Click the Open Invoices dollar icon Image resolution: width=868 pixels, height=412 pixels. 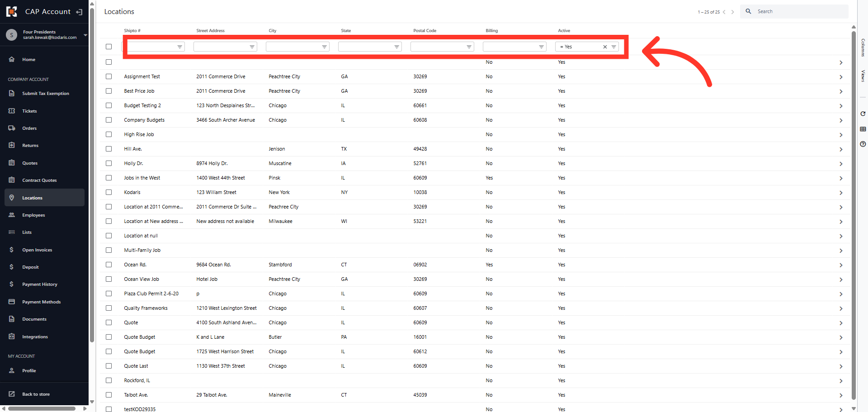pos(12,250)
